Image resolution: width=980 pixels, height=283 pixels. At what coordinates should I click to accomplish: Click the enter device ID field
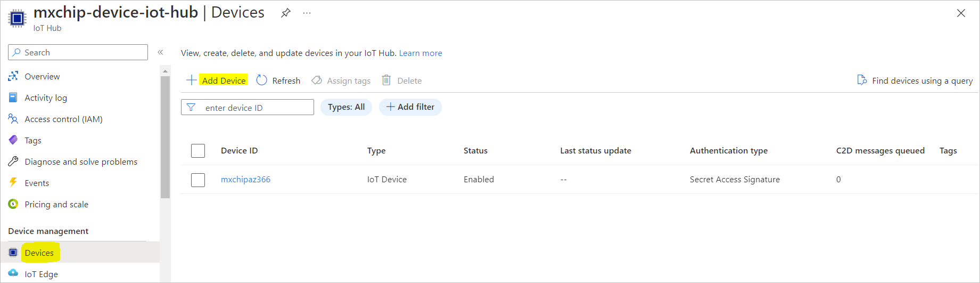coord(248,107)
